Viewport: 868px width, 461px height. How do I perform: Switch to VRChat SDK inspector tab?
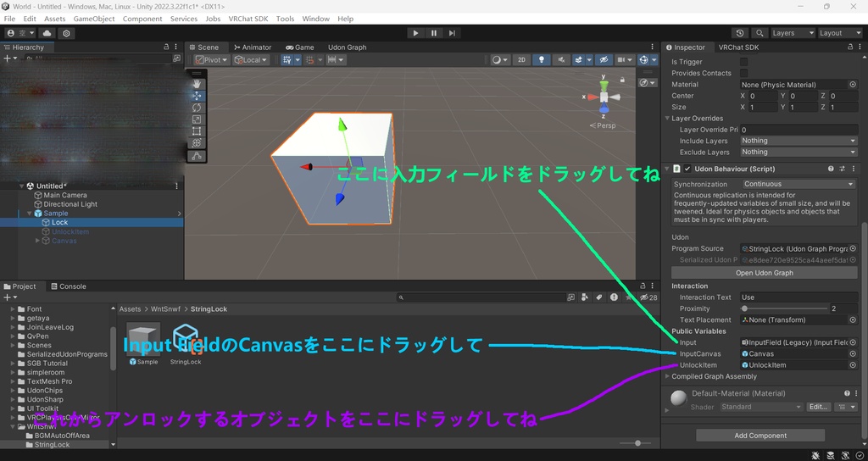738,47
